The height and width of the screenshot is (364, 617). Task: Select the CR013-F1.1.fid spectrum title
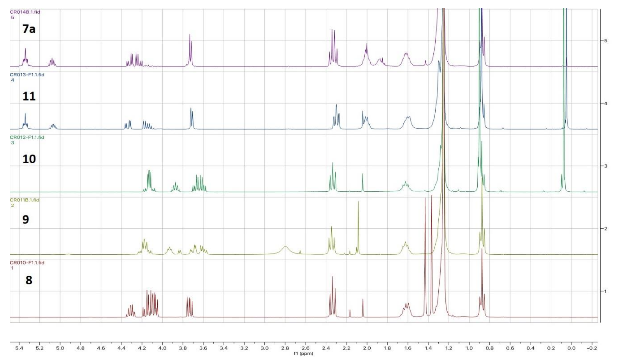click(x=27, y=75)
